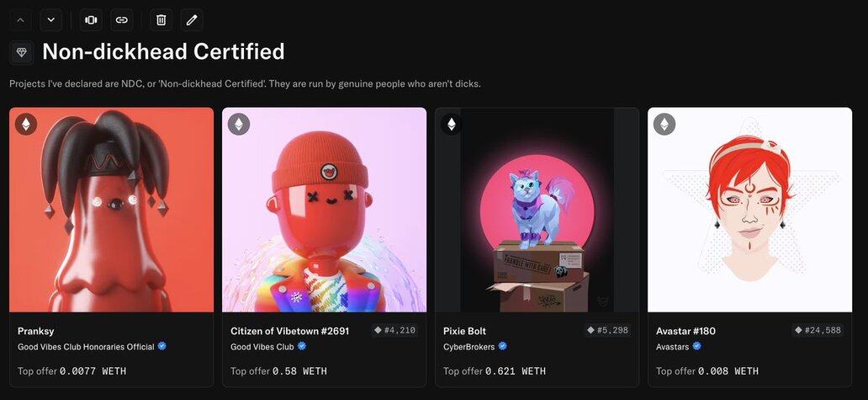
Task: Click the move section up arrow
Action: coord(21,19)
